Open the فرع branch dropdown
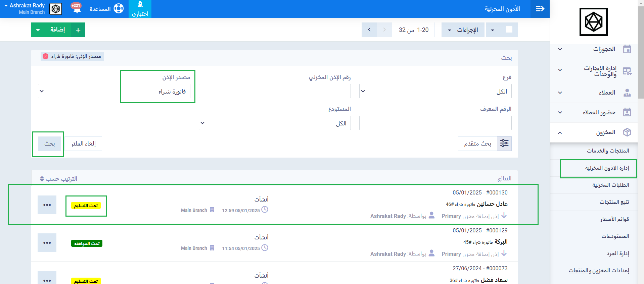This screenshot has width=644, height=284. [x=435, y=91]
